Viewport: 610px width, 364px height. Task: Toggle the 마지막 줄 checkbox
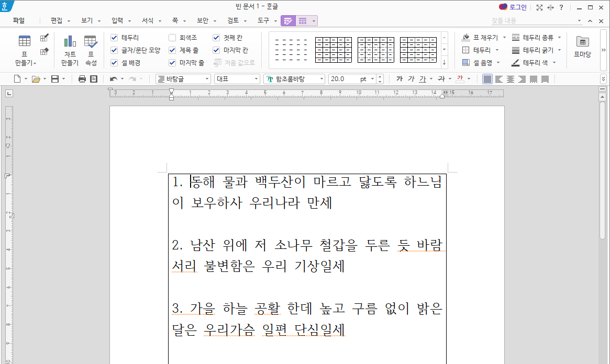click(172, 63)
